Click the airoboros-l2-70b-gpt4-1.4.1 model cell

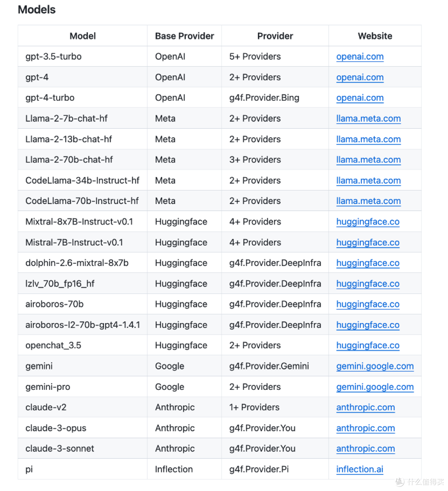pyautogui.click(x=83, y=325)
